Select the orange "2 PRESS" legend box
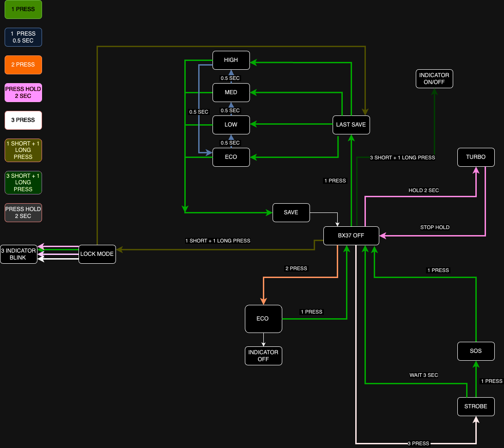Viewport: 504px width, 448px height. 23,65
